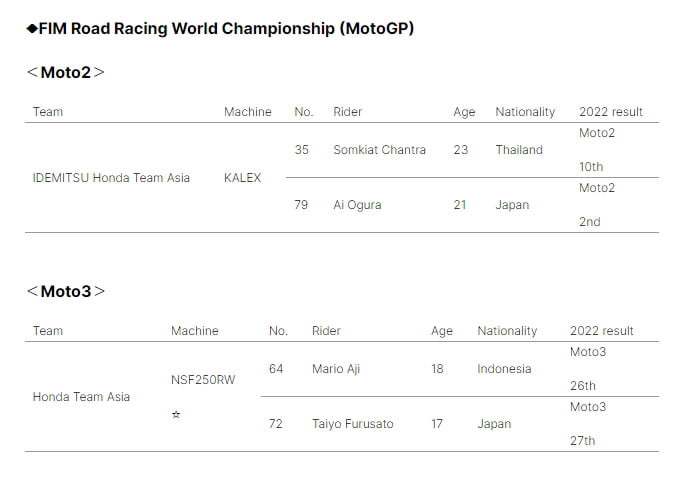Click the Moto3 section heading
The height and width of the screenshot is (498, 684).
(x=65, y=291)
